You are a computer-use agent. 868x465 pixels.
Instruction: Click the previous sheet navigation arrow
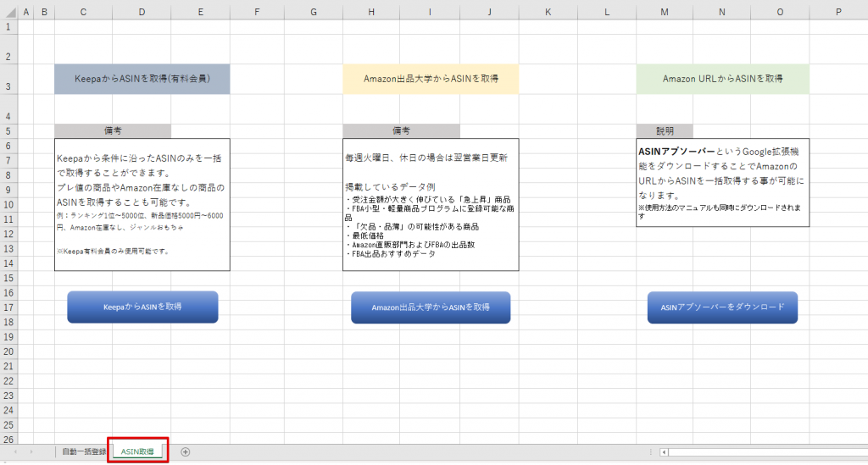pyautogui.click(x=15, y=451)
